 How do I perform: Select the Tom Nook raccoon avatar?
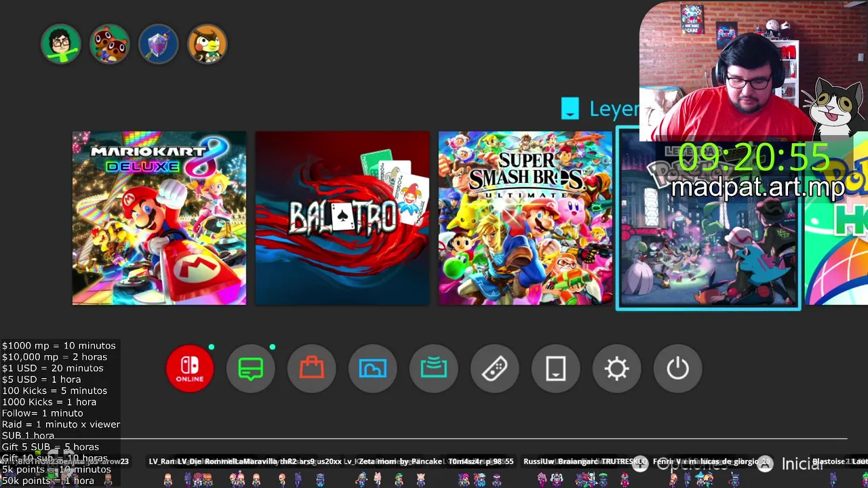[110, 44]
